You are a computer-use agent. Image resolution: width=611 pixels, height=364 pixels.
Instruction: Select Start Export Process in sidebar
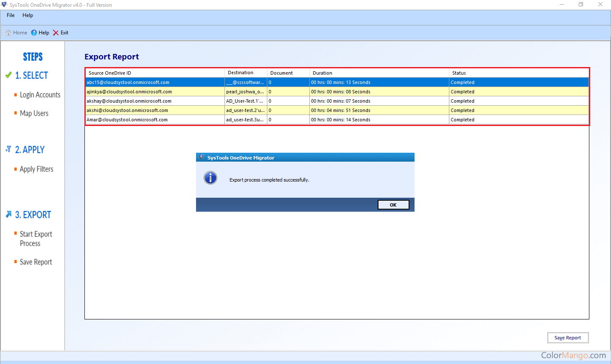pos(36,239)
